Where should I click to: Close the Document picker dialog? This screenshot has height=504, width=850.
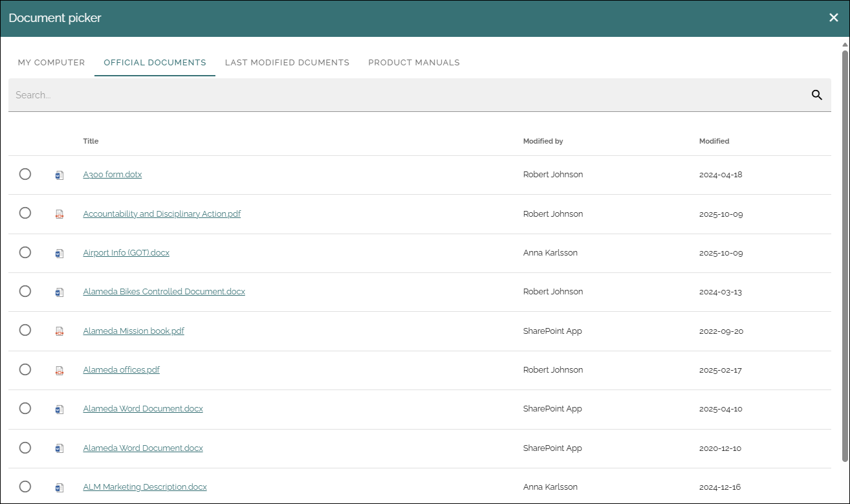click(834, 18)
